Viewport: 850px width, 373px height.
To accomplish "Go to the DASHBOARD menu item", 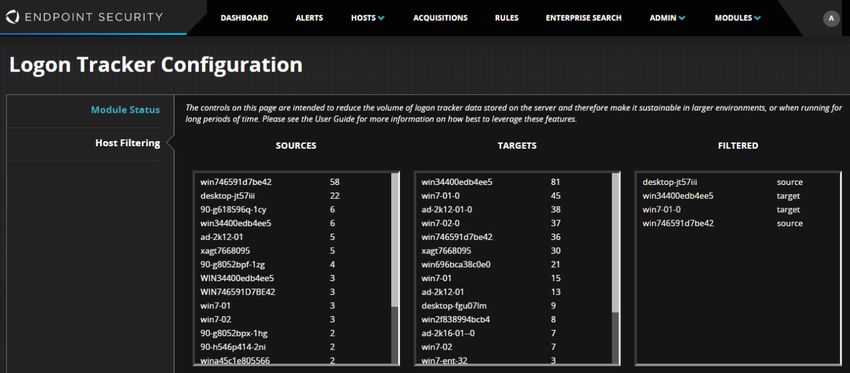I will coord(244,18).
